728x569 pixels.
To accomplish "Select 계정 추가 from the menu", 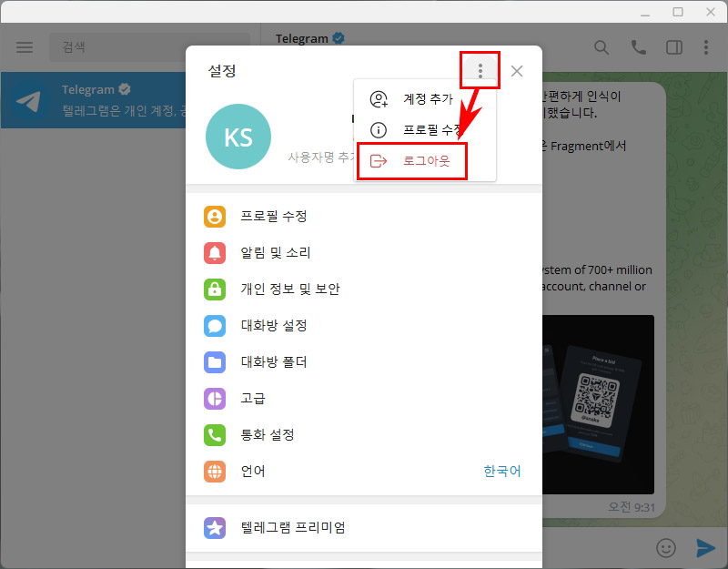I will click(425, 99).
